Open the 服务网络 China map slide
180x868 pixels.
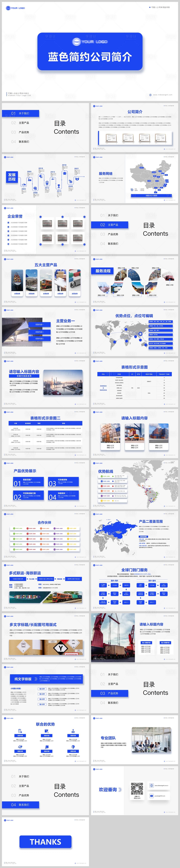click(x=135, y=179)
